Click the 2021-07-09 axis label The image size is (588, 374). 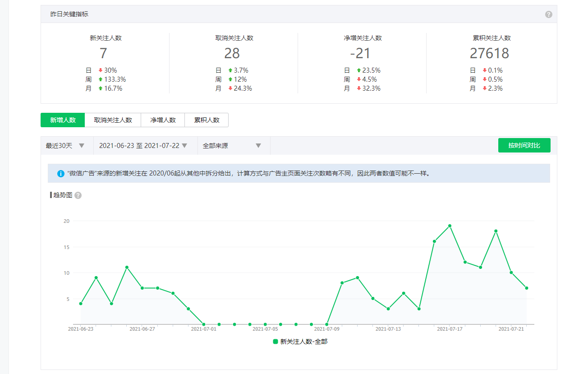tap(326, 329)
